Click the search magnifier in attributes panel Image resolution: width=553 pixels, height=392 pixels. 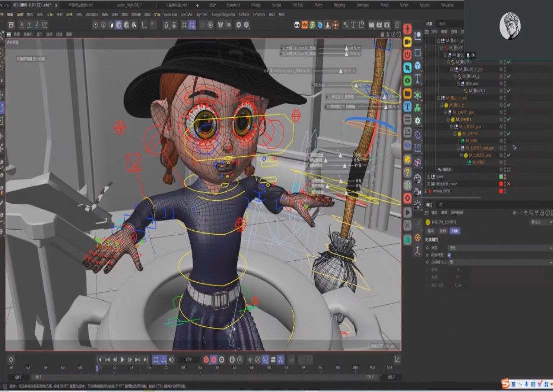531,213
